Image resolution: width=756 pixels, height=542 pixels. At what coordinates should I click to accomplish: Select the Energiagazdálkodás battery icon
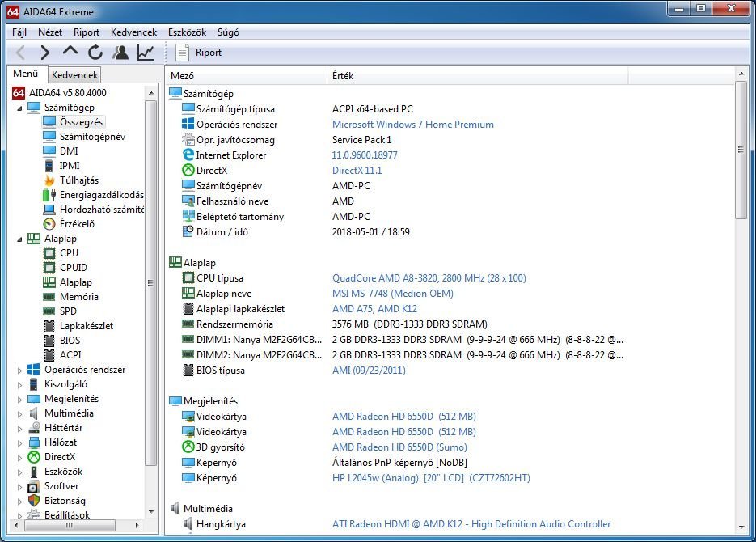click(x=49, y=195)
